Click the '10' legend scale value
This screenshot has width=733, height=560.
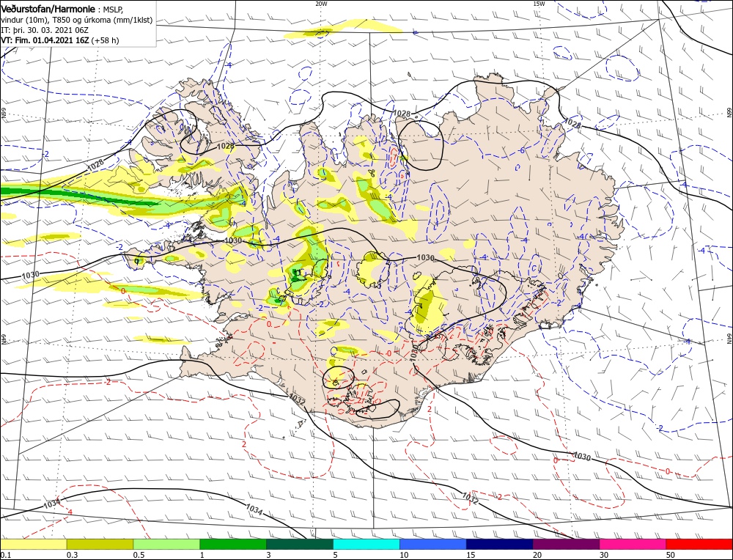[405, 555]
